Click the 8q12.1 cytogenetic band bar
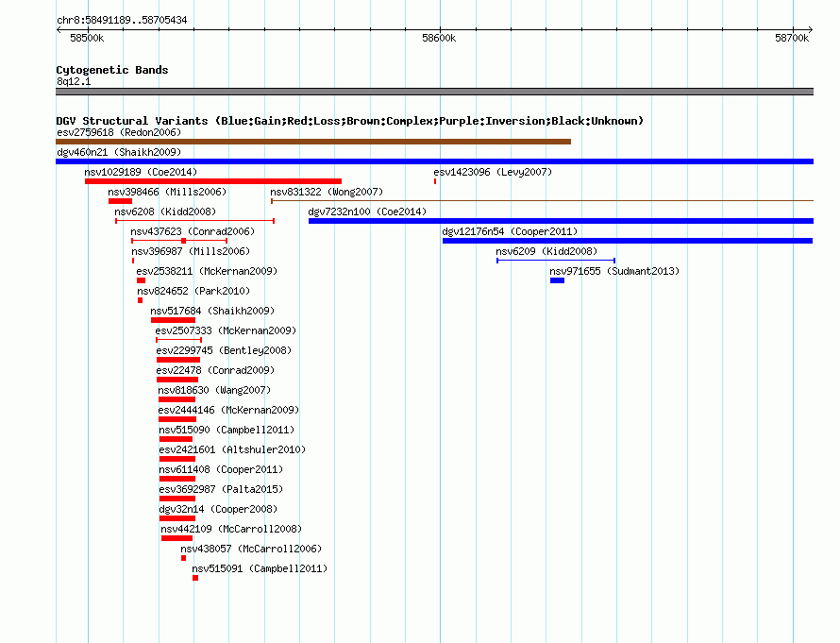The width and height of the screenshot is (840, 643). pos(434,92)
